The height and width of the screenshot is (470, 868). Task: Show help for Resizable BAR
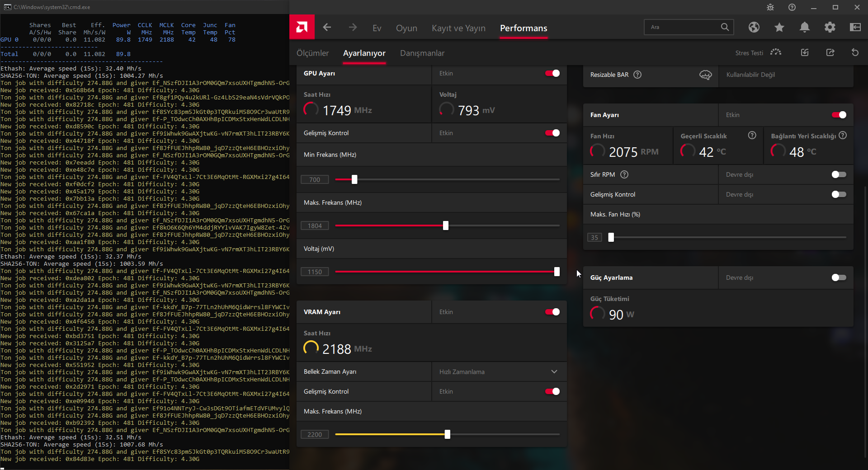coord(637,75)
